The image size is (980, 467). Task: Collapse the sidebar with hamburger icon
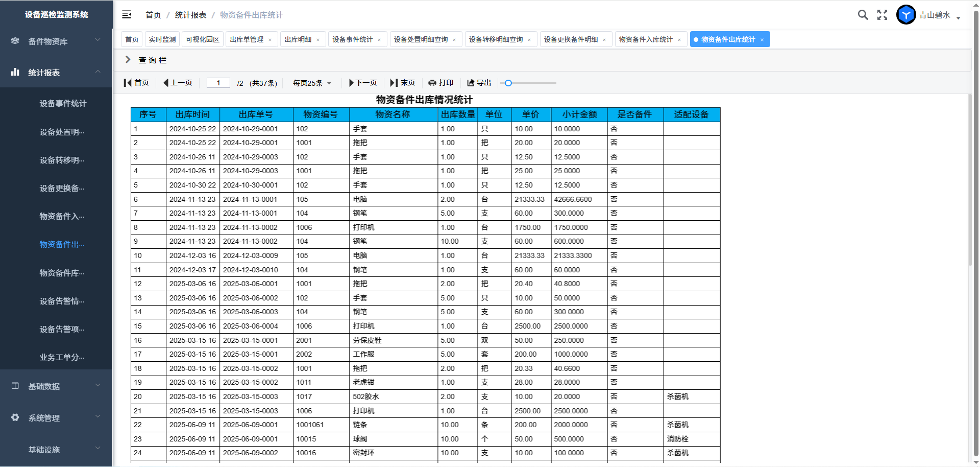[127, 15]
